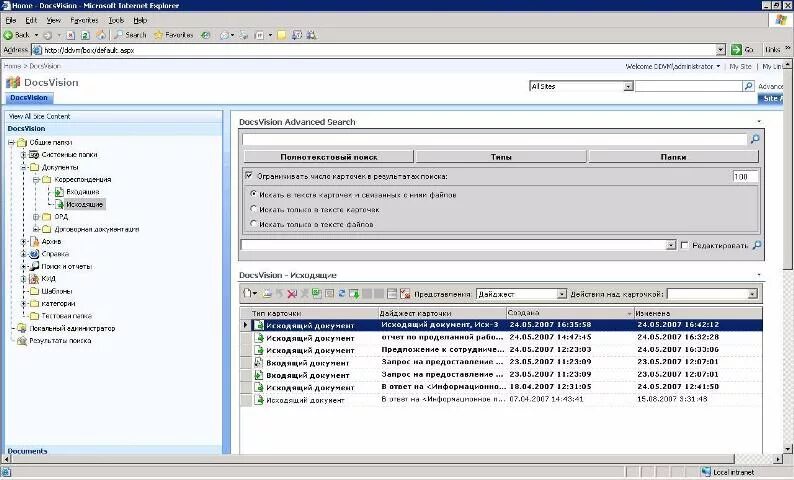The width and height of the screenshot is (794, 480).
Task: Click the DocsVision logo icon
Action: [x=13, y=82]
